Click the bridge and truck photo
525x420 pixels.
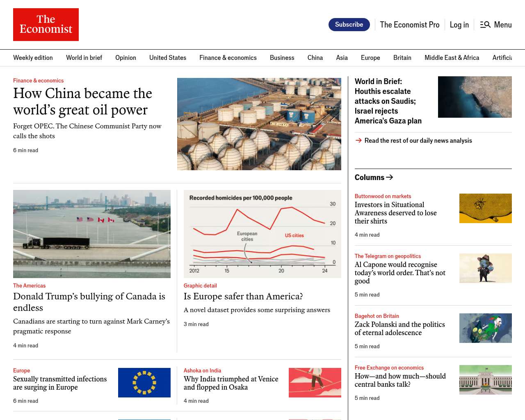tap(92, 234)
